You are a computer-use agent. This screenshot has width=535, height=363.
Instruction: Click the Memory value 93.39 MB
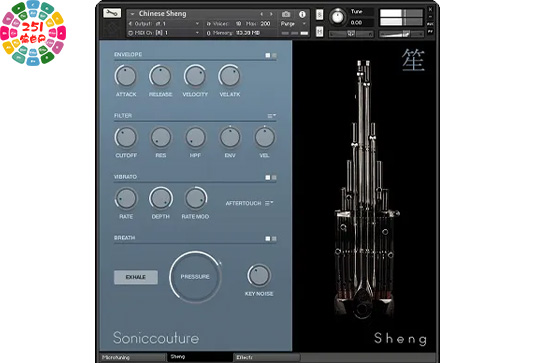[x=248, y=33]
